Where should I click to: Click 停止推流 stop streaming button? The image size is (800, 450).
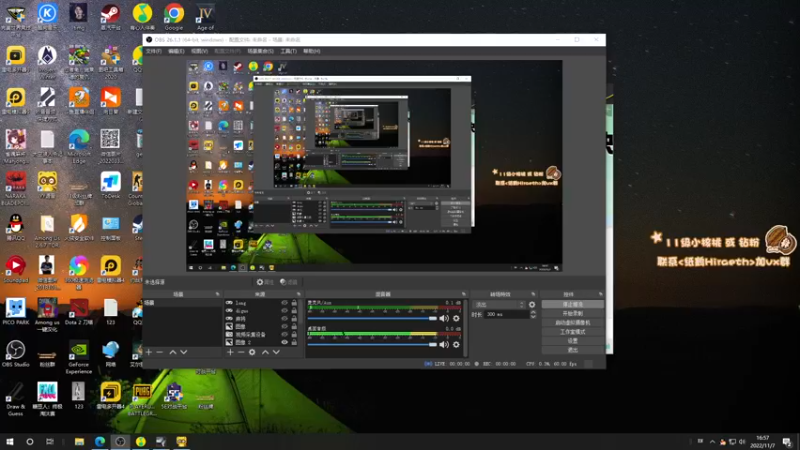572,304
